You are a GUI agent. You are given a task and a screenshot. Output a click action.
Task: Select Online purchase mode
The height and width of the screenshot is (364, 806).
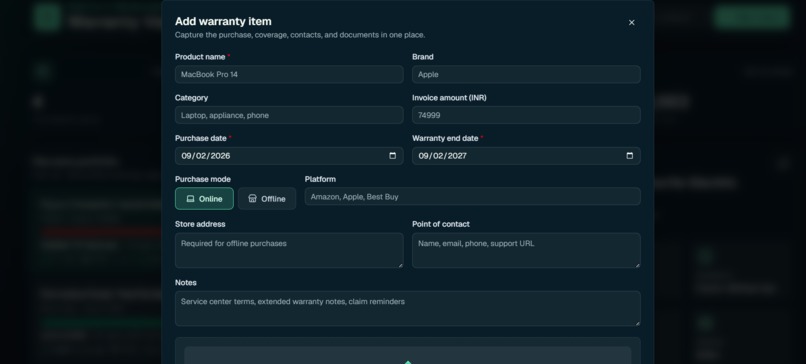(x=204, y=198)
